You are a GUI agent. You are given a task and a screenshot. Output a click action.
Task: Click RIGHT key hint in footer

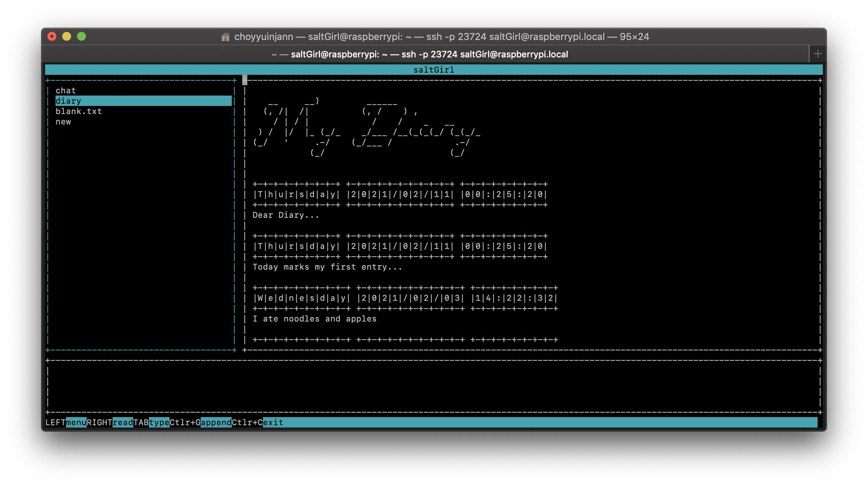coord(100,423)
